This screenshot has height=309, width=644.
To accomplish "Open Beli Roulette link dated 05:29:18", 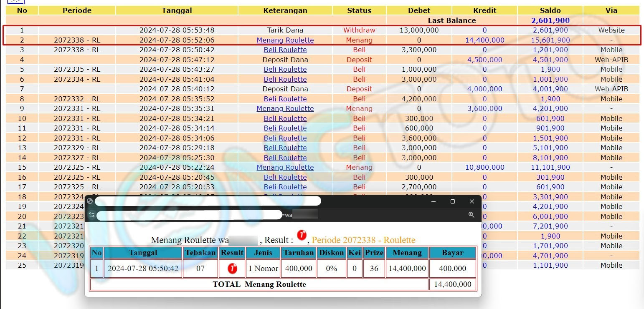I will (285, 148).
